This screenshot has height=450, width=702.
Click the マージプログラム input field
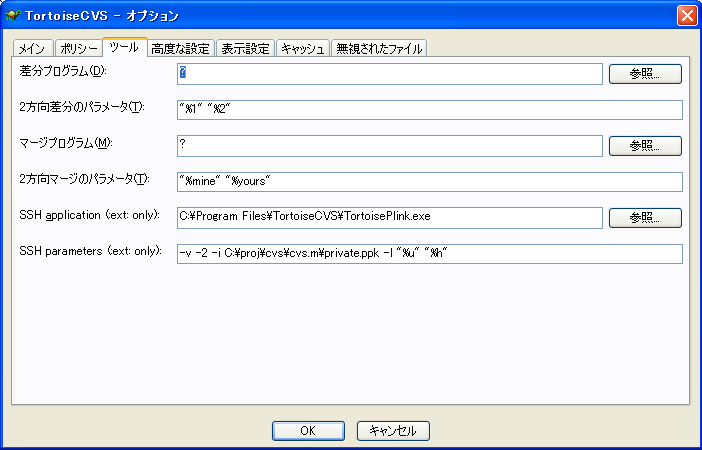(390, 146)
